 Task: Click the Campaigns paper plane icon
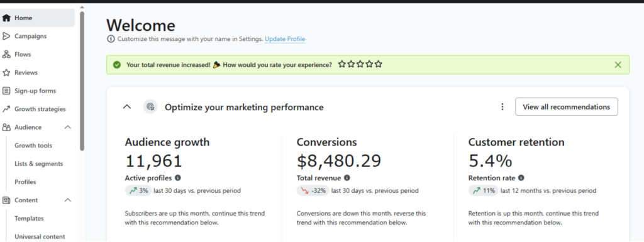click(6, 36)
